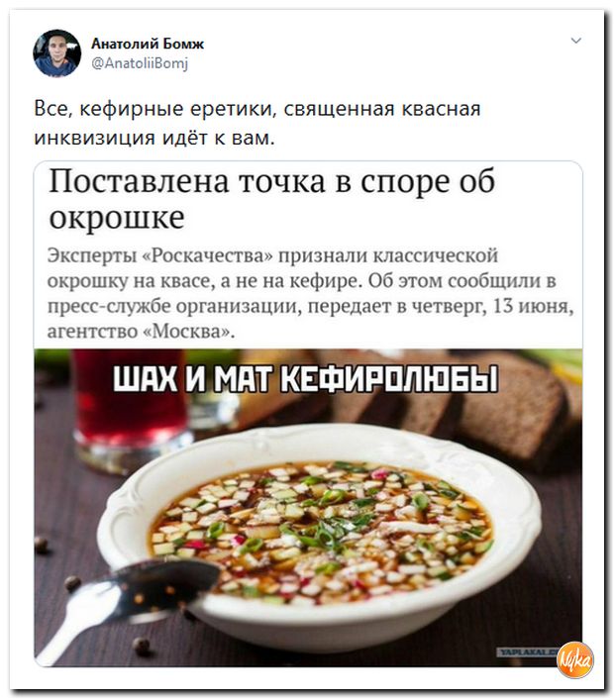Open Анатолий Бомж's profile avatar
The height and width of the screenshot is (700, 615).
click(x=56, y=52)
